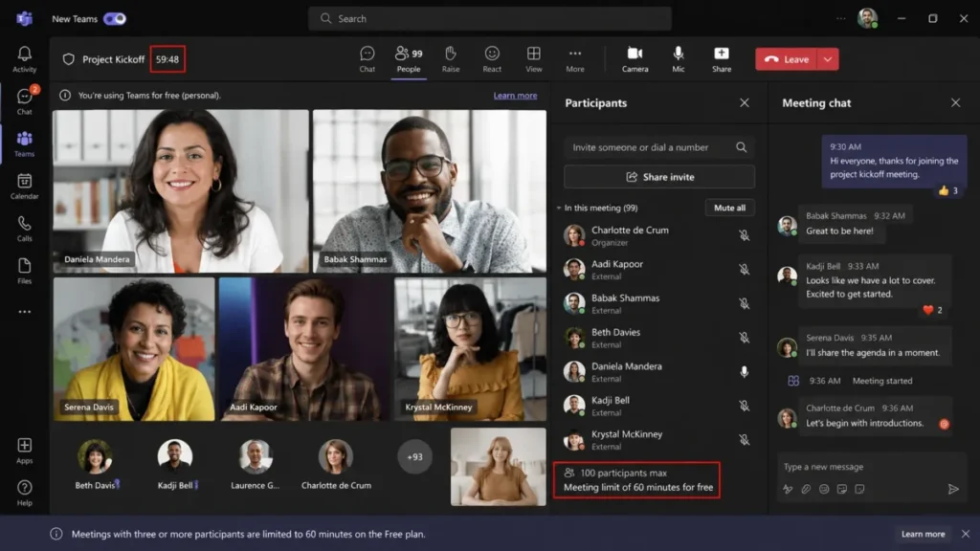The width and height of the screenshot is (980, 551).
Task: Open Calls in the left sidebar
Action: point(24,229)
